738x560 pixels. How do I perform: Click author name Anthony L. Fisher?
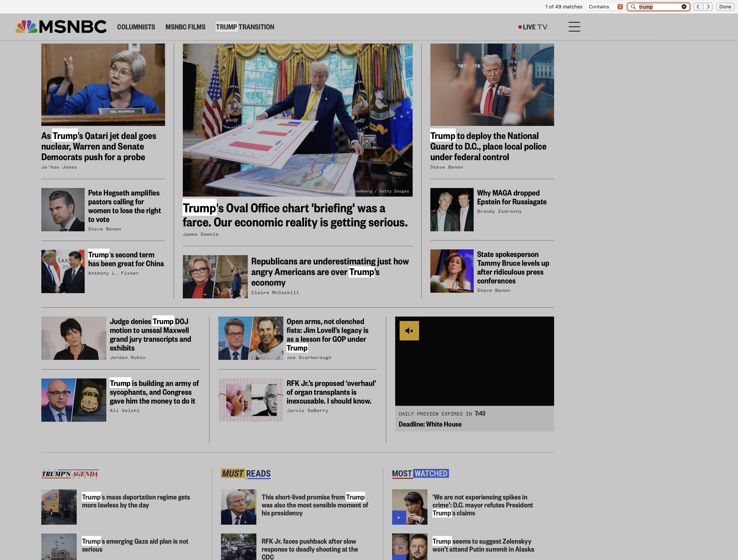(x=113, y=273)
